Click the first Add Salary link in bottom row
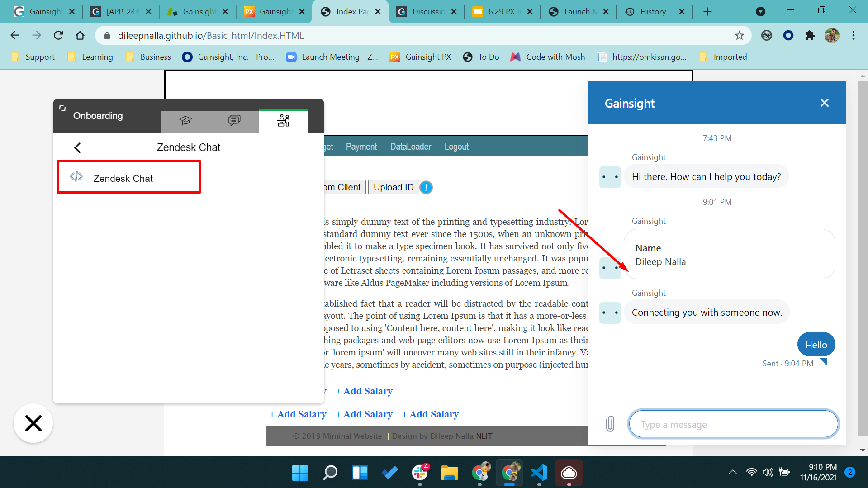 (298, 414)
